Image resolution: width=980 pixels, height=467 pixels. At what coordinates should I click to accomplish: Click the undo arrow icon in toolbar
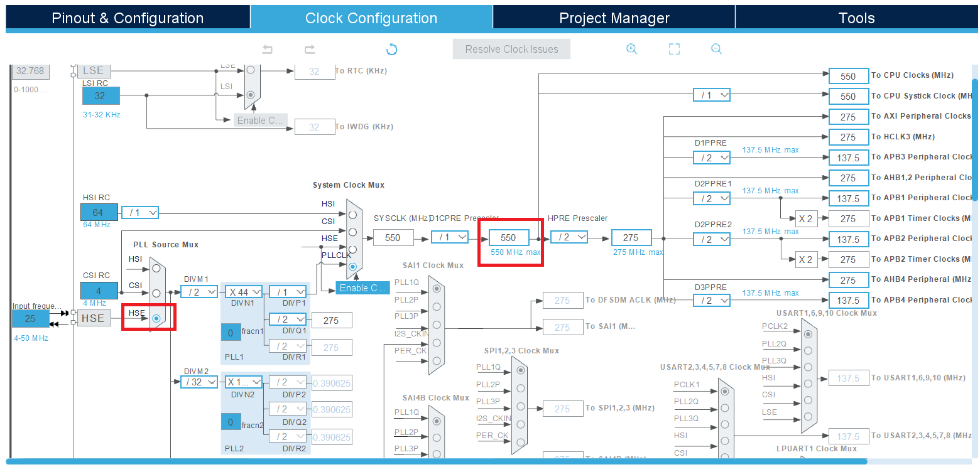click(x=268, y=50)
